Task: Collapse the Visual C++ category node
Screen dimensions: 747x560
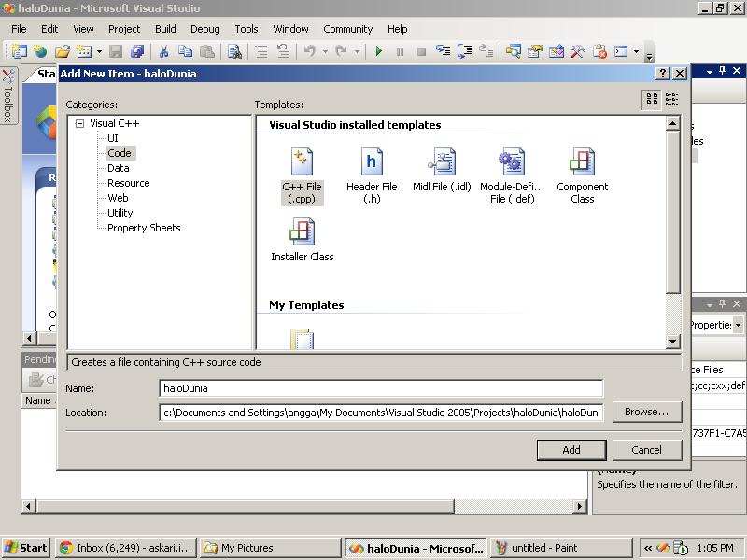Action: [x=79, y=123]
